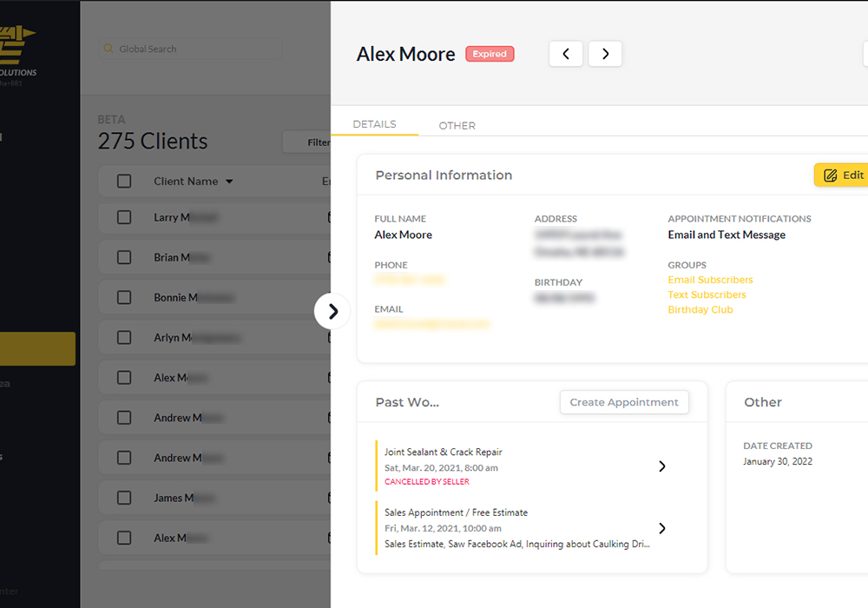The width and height of the screenshot is (868, 608).
Task: Click the Expired status badge
Action: click(490, 54)
